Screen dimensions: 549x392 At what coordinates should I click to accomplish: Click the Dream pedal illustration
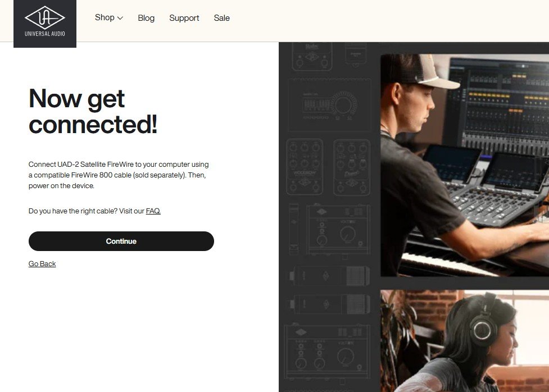click(352, 167)
